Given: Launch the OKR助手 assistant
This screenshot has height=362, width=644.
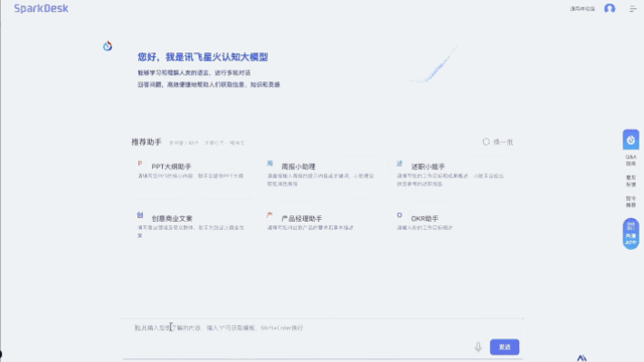Looking at the screenshot, I should [450, 225].
